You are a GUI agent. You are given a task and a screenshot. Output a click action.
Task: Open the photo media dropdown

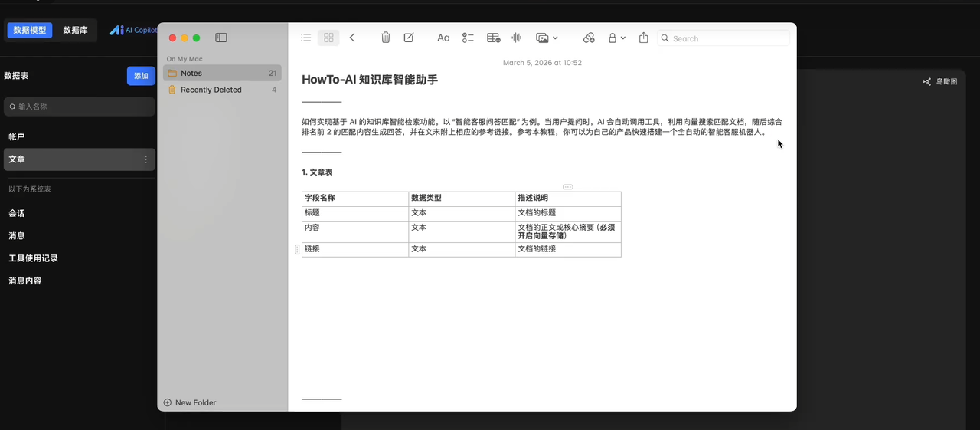[x=547, y=38]
